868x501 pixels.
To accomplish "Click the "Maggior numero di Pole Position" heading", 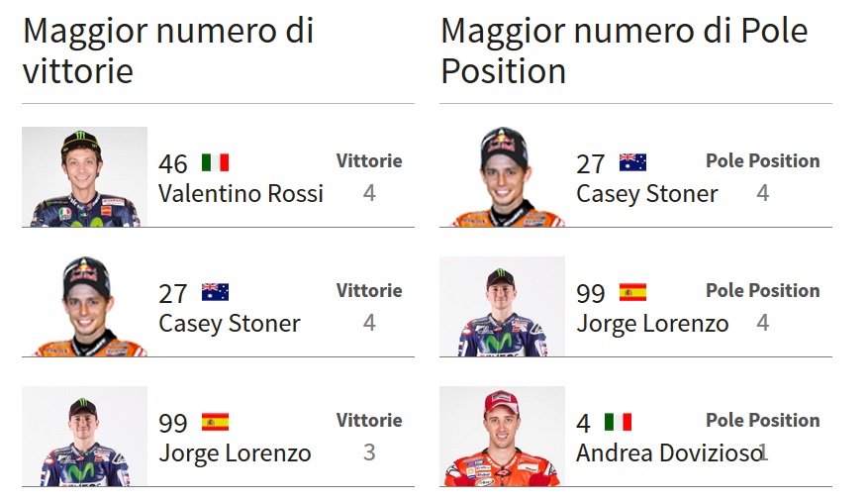I will [x=624, y=50].
